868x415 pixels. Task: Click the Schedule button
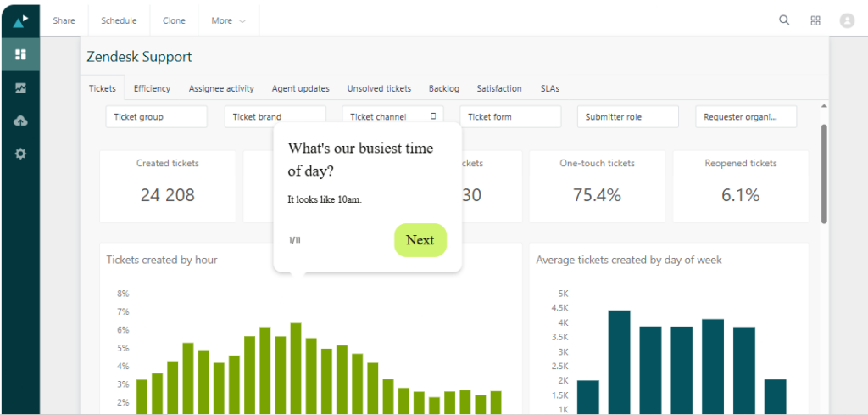(119, 20)
